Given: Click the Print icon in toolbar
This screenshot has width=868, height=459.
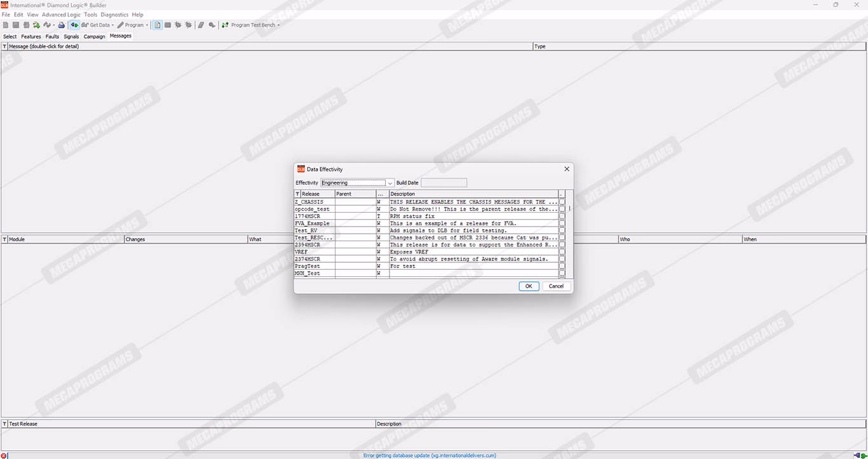Looking at the screenshot, I should [x=62, y=25].
